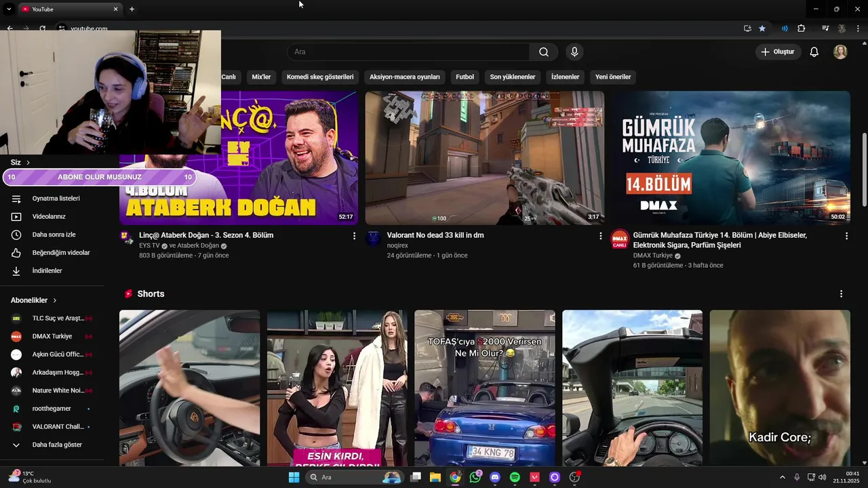Image resolution: width=868 pixels, height=488 pixels.
Task: Open DMAX channel avatar beside video title
Action: click(620, 239)
